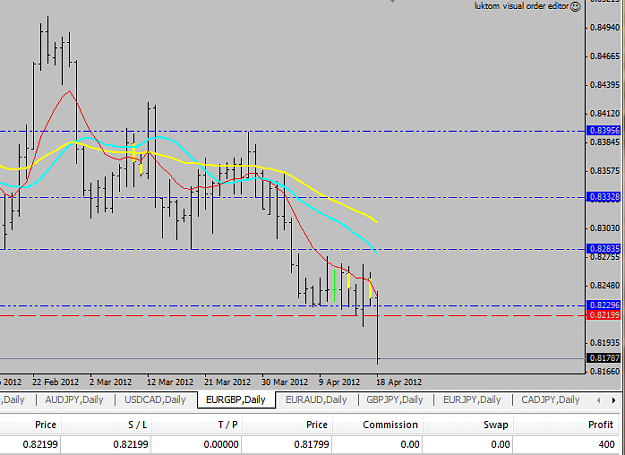Click the current price 0.81787 label

click(604, 358)
